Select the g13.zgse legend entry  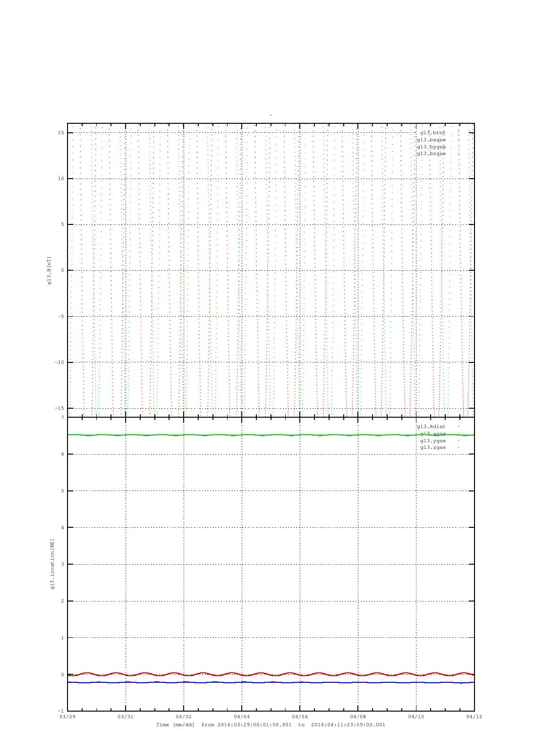coord(432,447)
